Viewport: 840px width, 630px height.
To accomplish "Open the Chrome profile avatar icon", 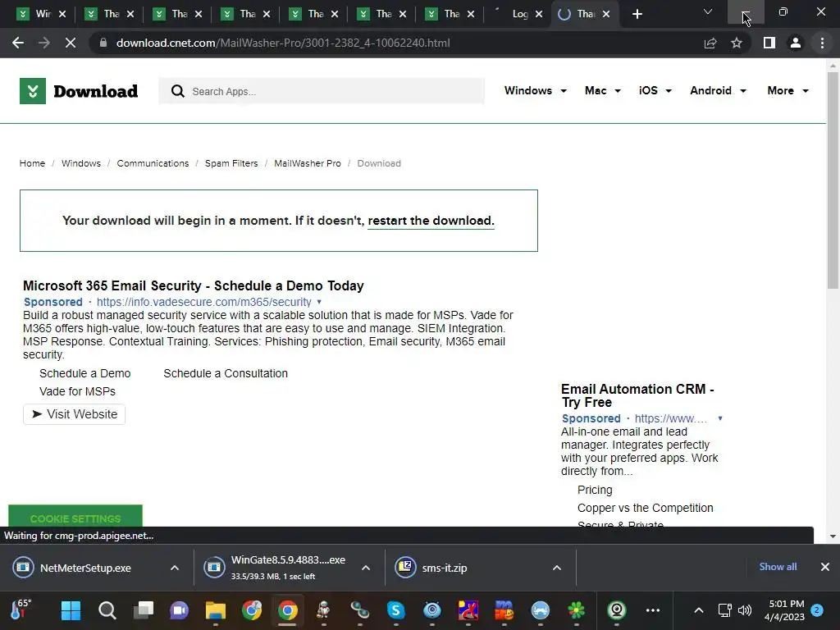I will [796, 43].
